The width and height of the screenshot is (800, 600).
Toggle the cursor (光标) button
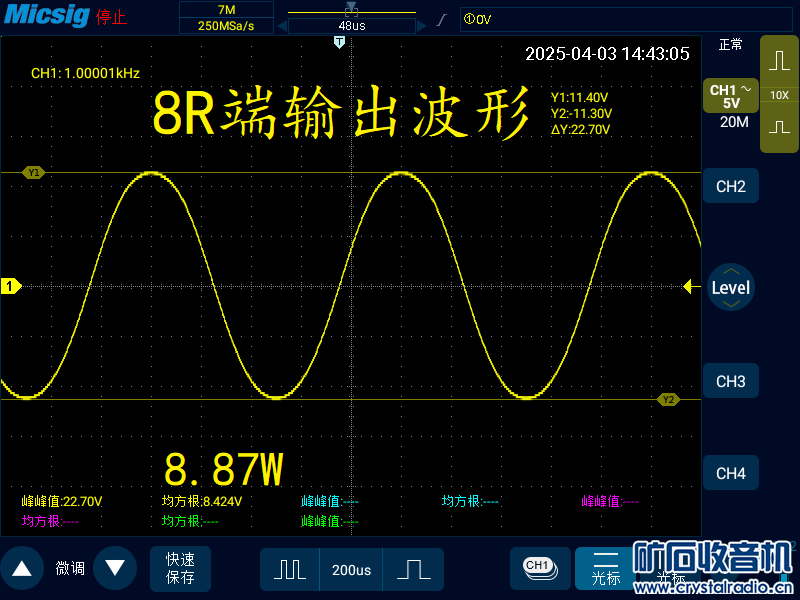pos(605,568)
